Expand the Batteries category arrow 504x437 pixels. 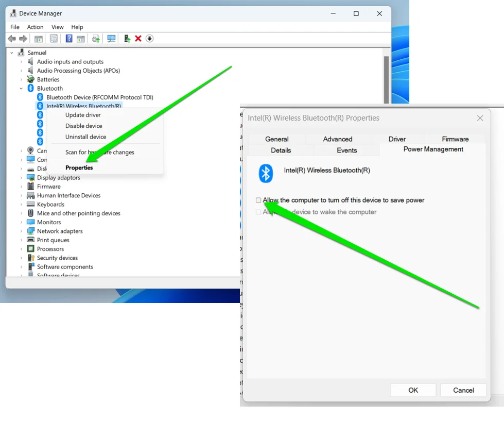point(21,79)
